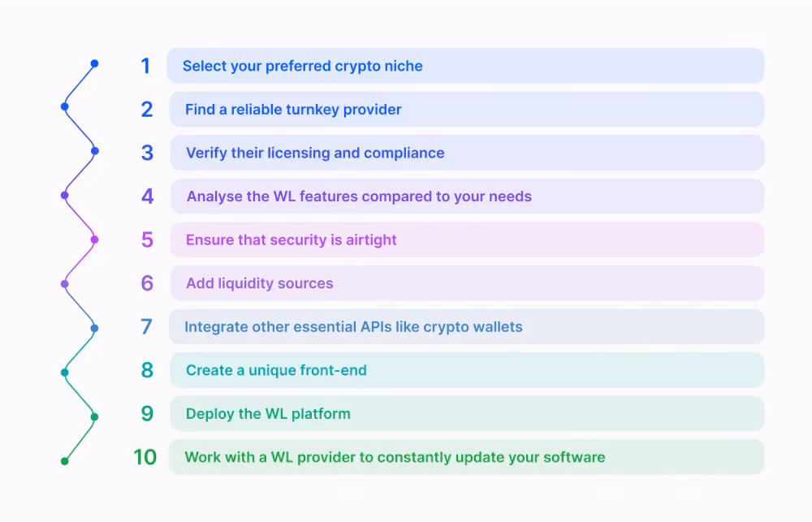The image size is (812, 522).
Task: Click the timeline dot beside step 3
Action: click(95, 151)
